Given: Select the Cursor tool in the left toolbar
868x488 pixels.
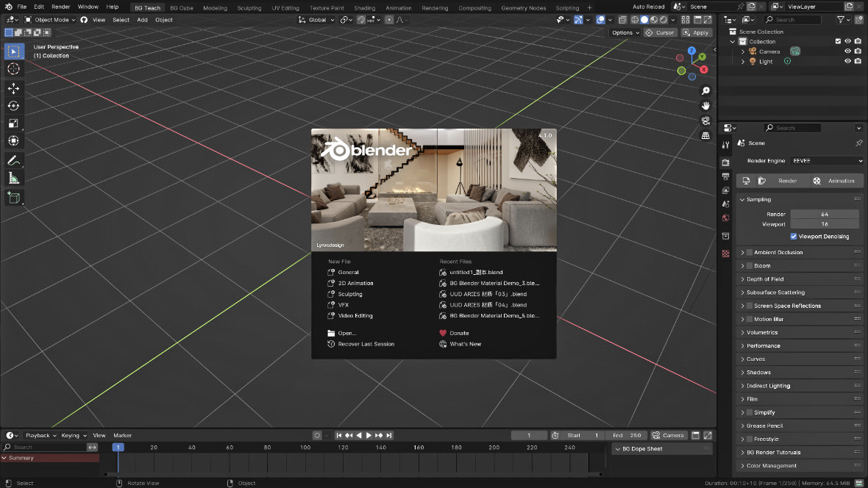Looking at the screenshot, I should click(x=14, y=68).
